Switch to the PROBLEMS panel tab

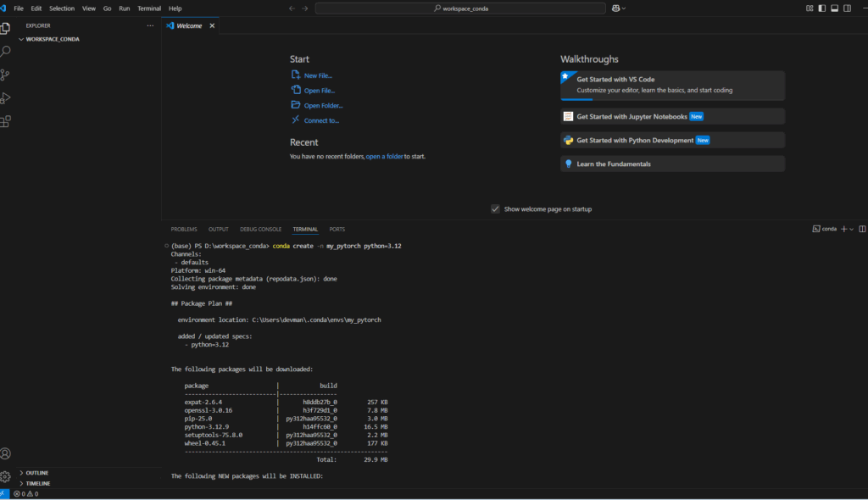tap(184, 229)
